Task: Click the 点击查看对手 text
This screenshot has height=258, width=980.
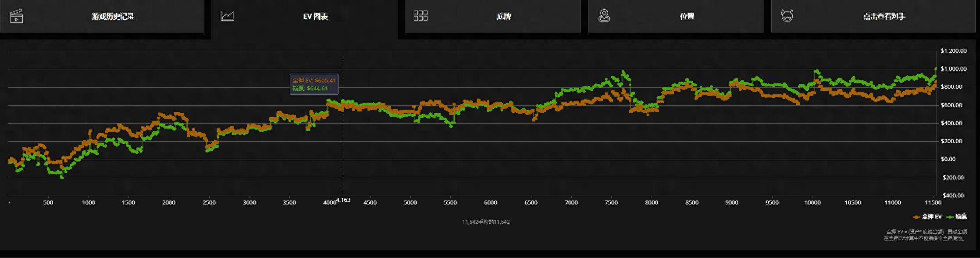Action: pyautogui.click(x=884, y=16)
